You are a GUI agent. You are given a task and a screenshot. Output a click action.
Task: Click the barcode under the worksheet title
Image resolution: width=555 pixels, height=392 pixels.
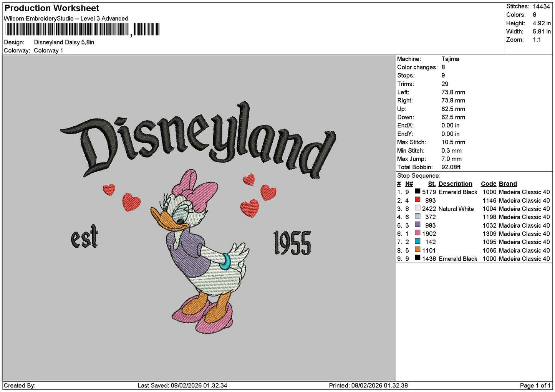[82, 30]
